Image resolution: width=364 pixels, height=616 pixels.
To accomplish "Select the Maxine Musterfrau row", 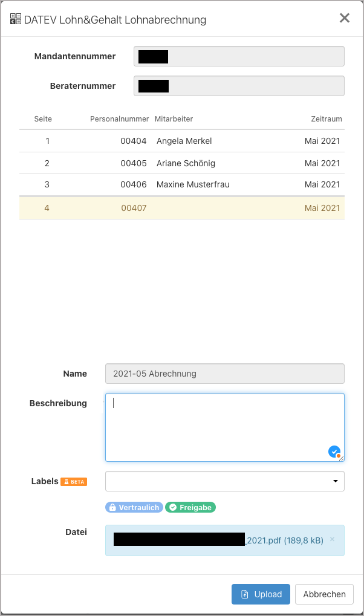I will (x=182, y=184).
